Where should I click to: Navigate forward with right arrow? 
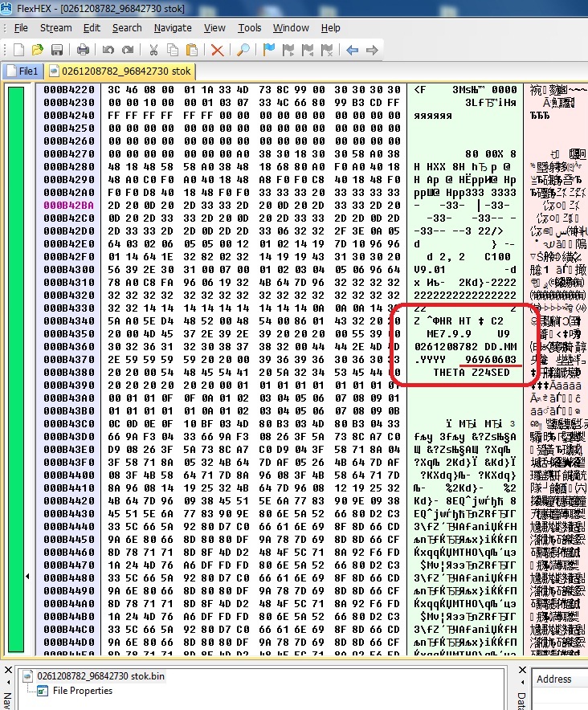pyautogui.click(x=372, y=50)
